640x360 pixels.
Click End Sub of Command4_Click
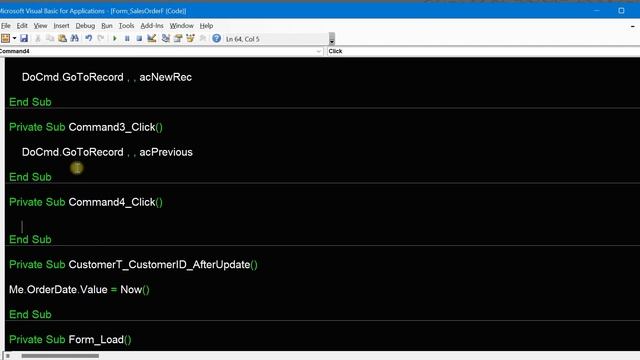coord(30,240)
